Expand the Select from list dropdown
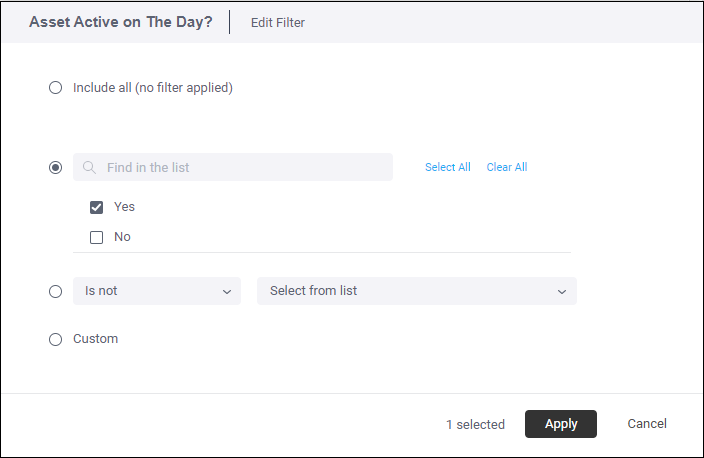The height and width of the screenshot is (458, 704). click(416, 291)
